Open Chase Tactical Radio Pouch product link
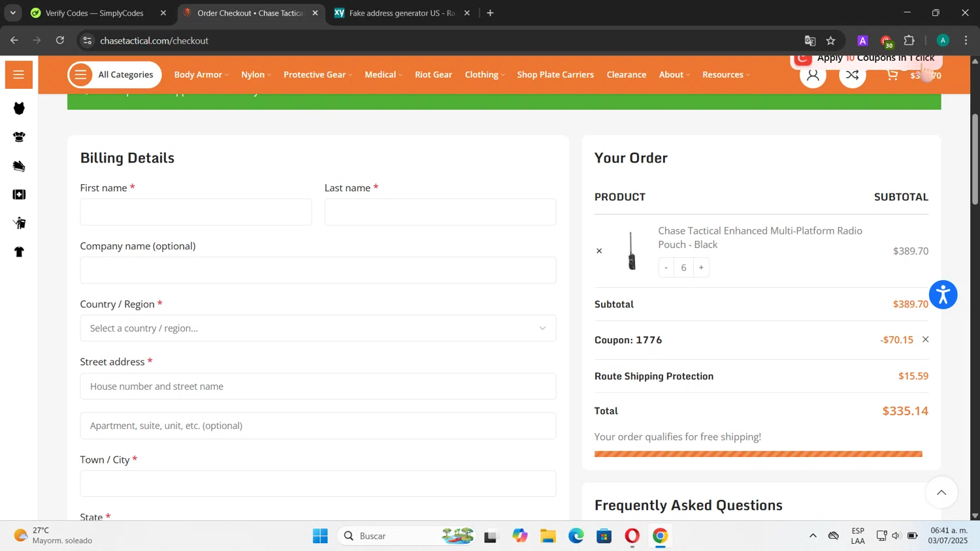 tap(760, 238)
